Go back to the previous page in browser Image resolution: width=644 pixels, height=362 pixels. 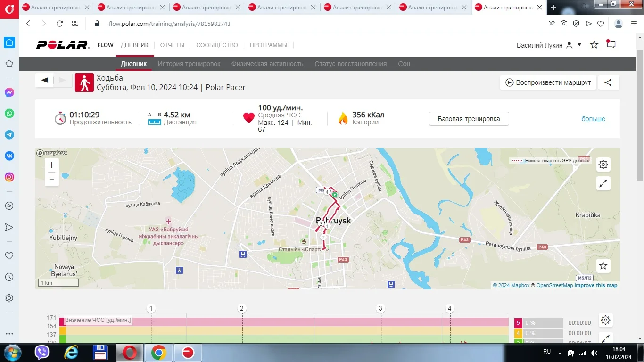pyautogui.click(x=28, y=24)
